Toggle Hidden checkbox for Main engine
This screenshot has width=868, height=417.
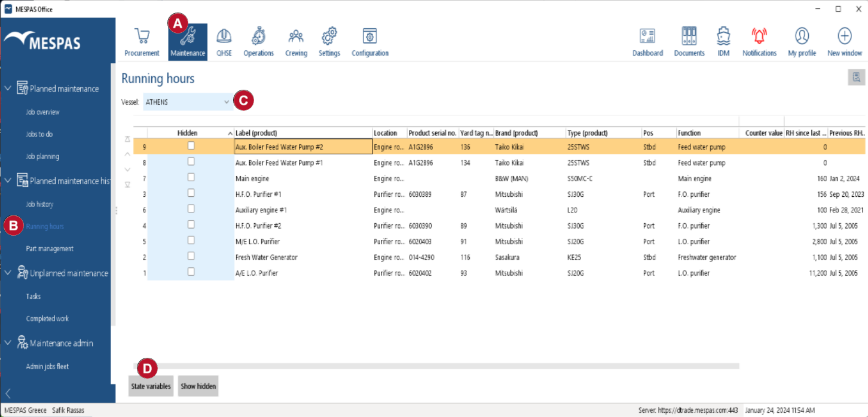pyautogui.click(x=191, y=177)
